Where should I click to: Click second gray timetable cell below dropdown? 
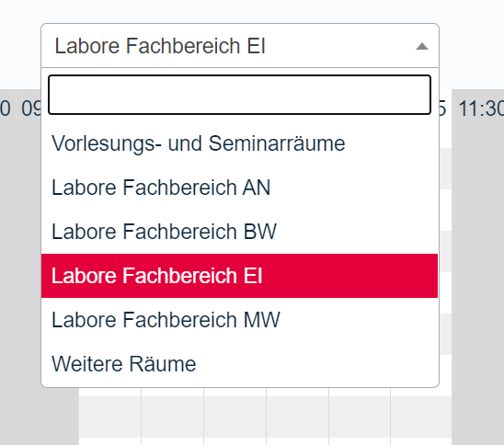coord(172,416)
